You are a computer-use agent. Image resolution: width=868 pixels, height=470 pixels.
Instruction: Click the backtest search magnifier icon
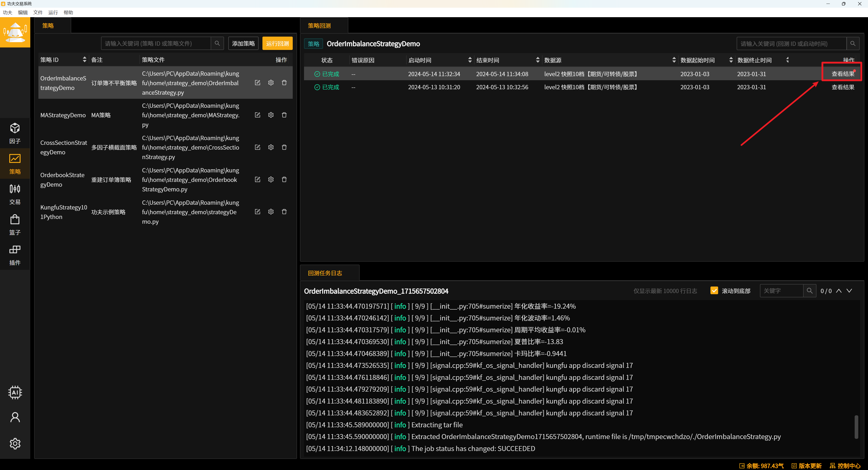click(x=853, y=44)
